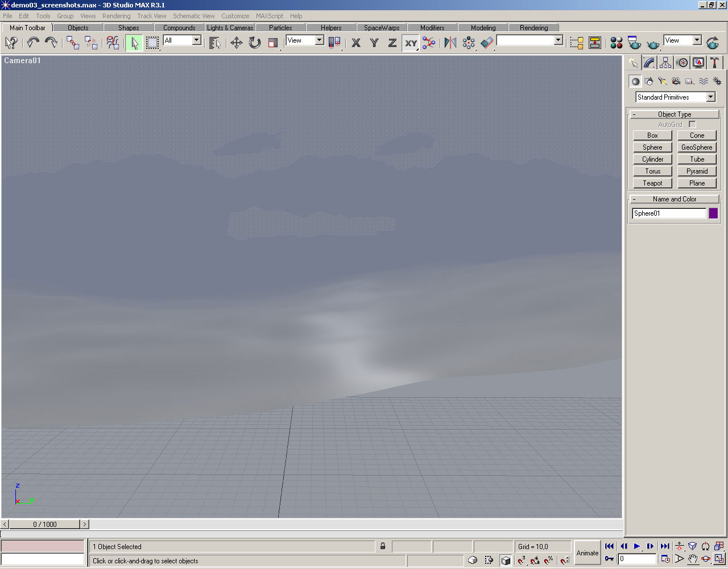
Task: Select the Move transform tool
Action: tap(236, 43)
